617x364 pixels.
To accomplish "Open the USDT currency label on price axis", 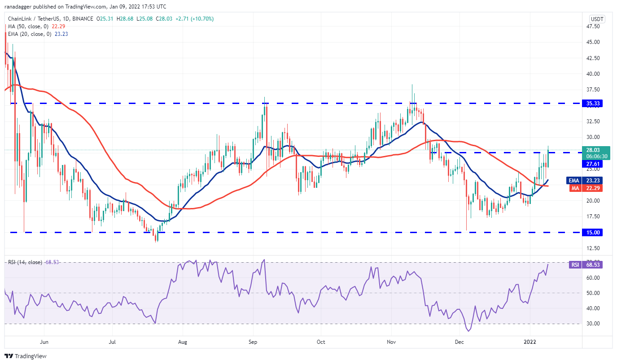I will point(595,19).
